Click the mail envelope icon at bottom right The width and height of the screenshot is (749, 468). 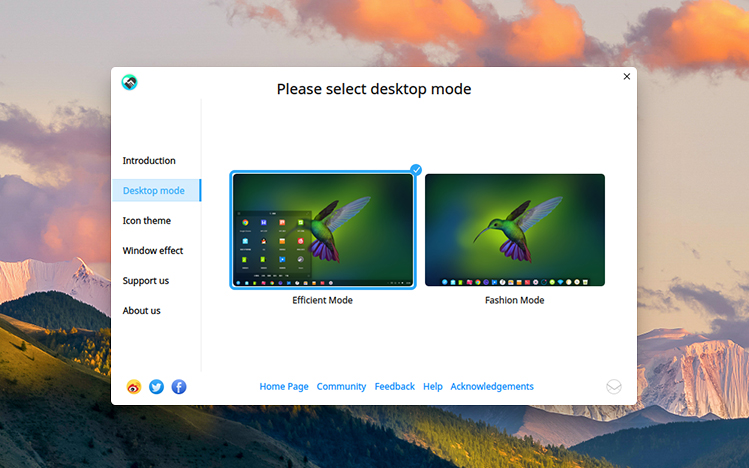pyautogui.click(x=614, y=386)
